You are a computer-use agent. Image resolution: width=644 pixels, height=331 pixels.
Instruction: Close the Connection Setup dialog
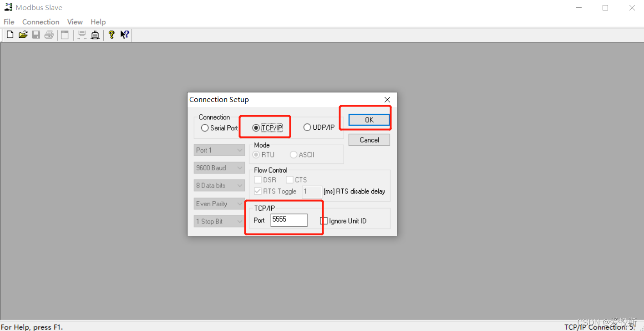click(x=387, y=100)
